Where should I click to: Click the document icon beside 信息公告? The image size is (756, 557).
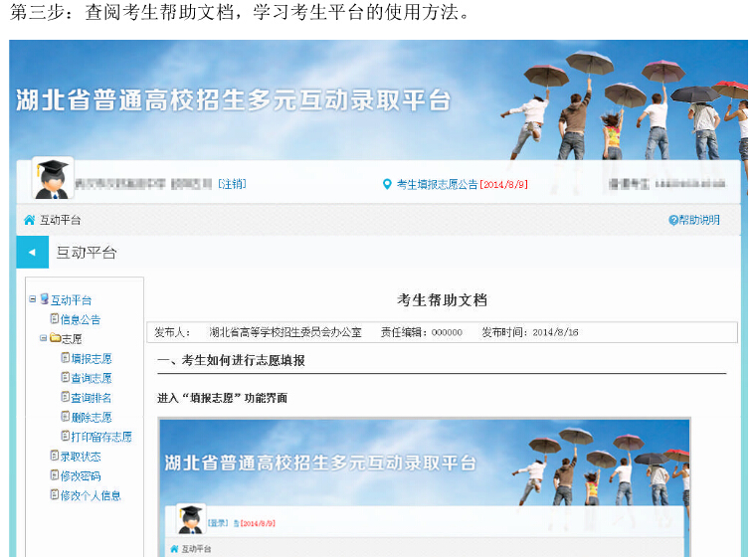[55, 319]
